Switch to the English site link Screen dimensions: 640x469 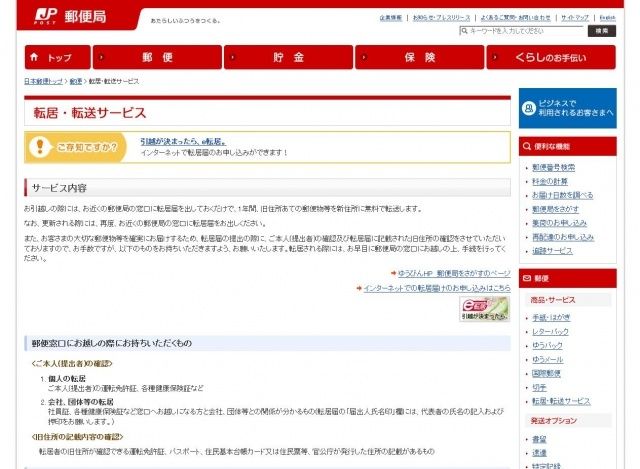[x=607, y=18]
